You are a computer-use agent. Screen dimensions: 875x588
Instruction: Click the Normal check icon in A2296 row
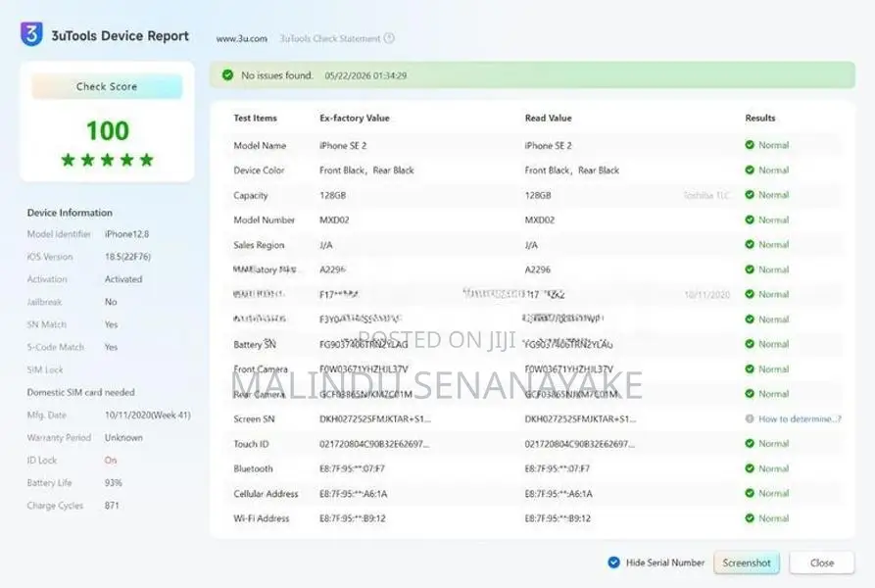[750, 269]
